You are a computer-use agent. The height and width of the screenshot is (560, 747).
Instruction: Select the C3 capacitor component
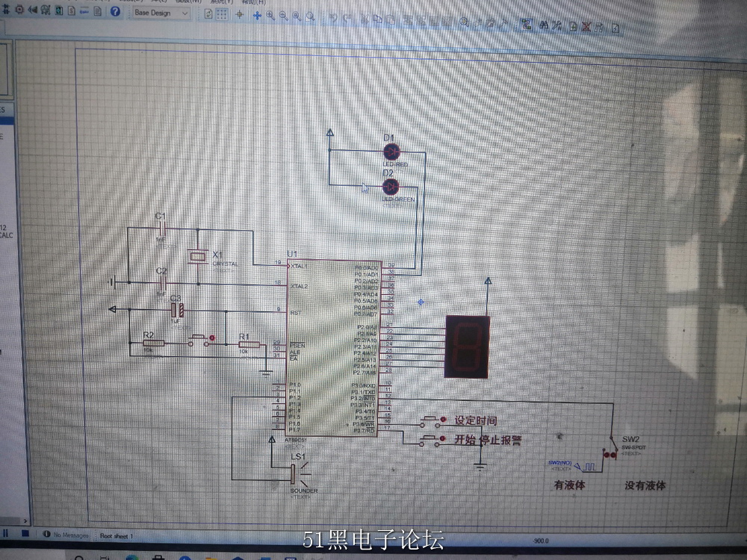[x=177, y=311]
